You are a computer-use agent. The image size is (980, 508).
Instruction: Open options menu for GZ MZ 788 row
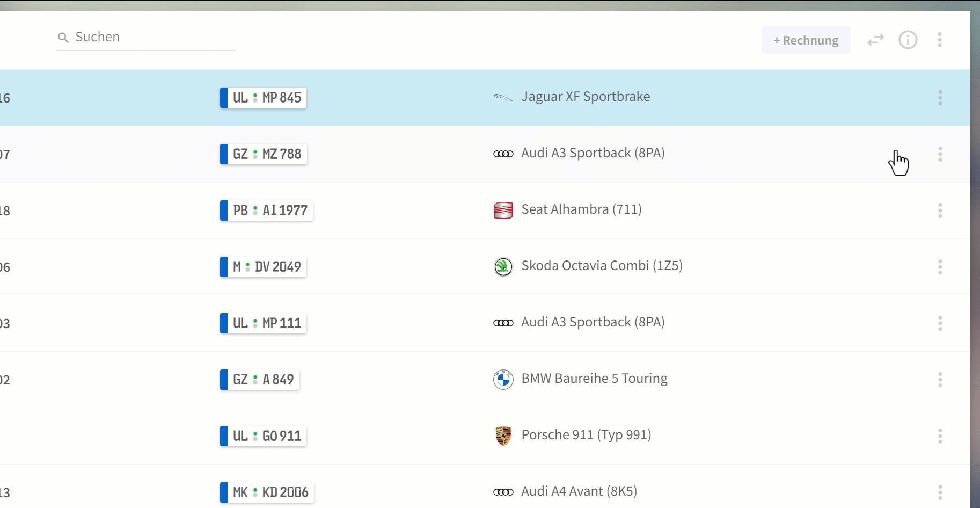pyautogui.click(x=940, y=154)
